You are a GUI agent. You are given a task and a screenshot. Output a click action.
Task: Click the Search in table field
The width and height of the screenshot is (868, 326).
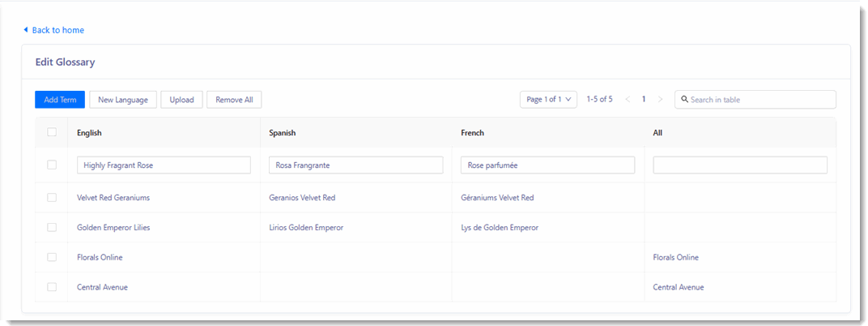click(755, 100)
